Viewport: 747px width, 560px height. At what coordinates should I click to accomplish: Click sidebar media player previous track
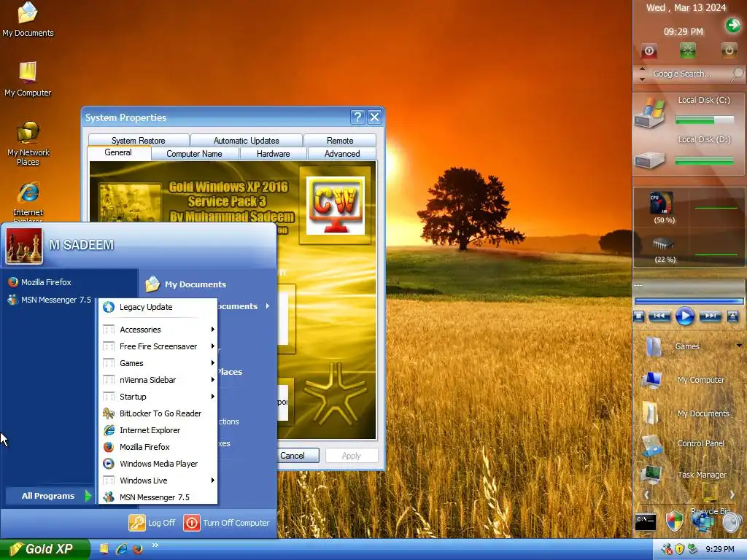pyautogui.click(x=659, y=316)
